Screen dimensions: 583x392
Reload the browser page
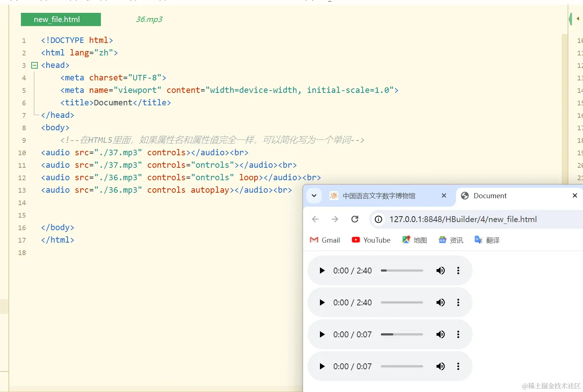[355, 219]
